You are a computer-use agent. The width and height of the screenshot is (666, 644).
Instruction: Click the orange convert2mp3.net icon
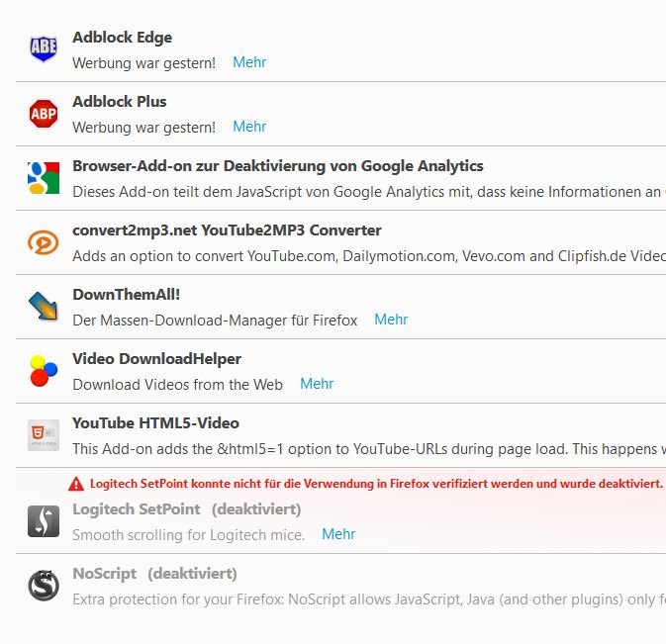click(44, 242)
